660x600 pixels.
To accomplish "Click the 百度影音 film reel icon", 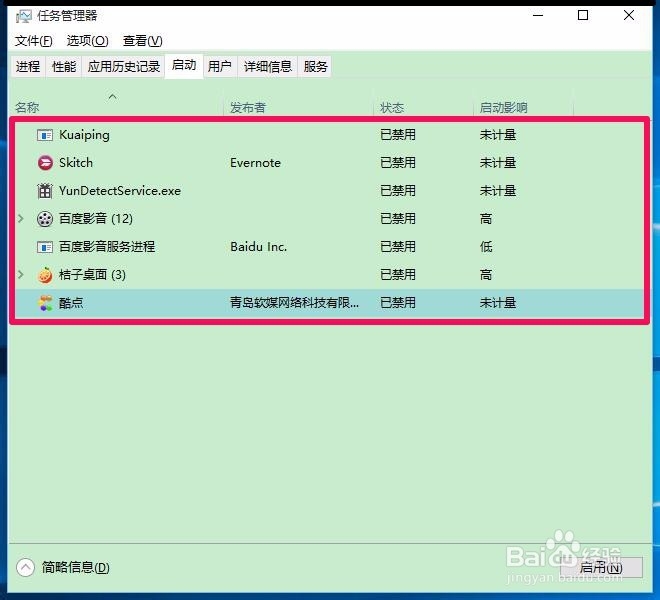I will click(45, 219).
